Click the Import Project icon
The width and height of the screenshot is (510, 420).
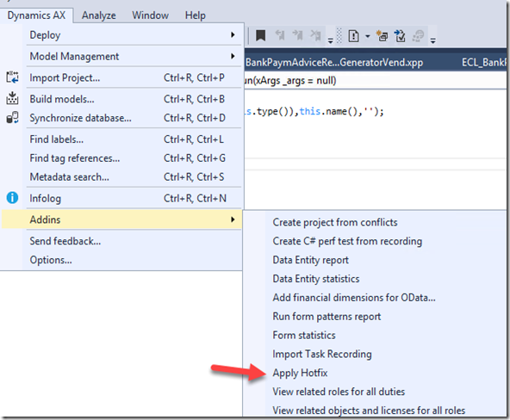[12, 77]
